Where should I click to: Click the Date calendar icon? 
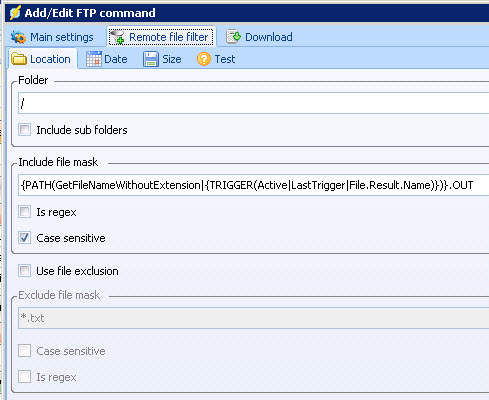coord(94,59)
